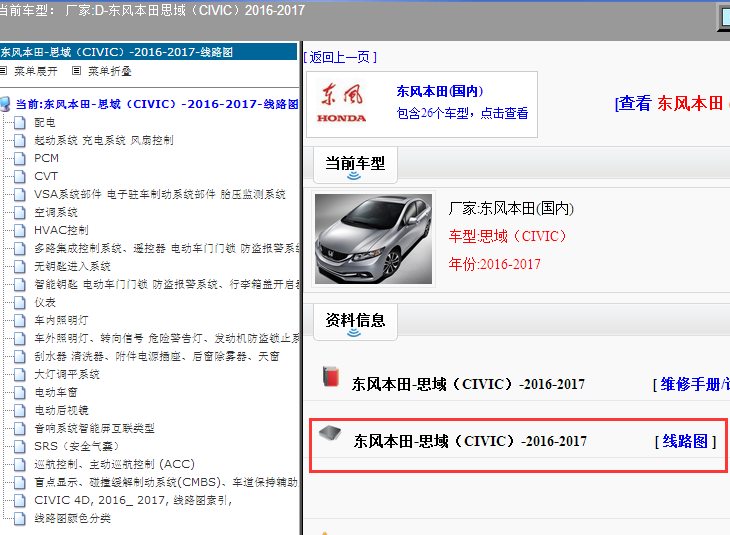Viewport: 730px width, 535px height.
Task: Select CIVIC 4D 线路图索引 entry
Action: [x=133, y=501]
